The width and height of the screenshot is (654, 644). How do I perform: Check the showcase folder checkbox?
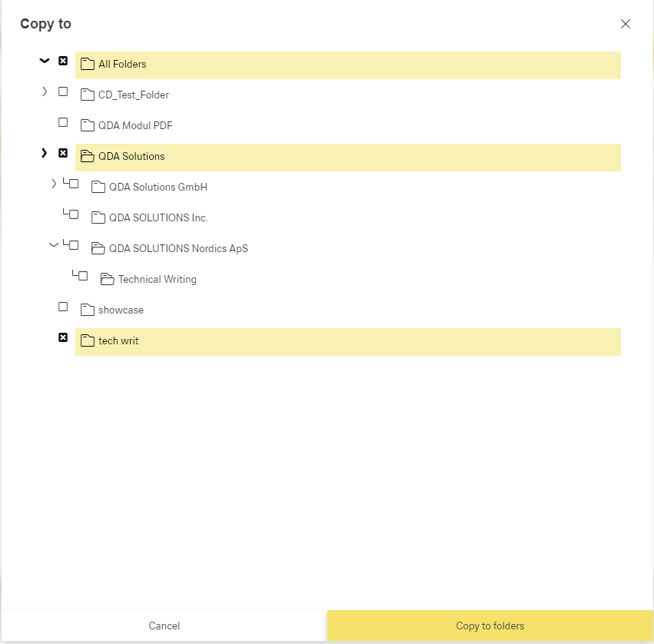click(63, 307)
